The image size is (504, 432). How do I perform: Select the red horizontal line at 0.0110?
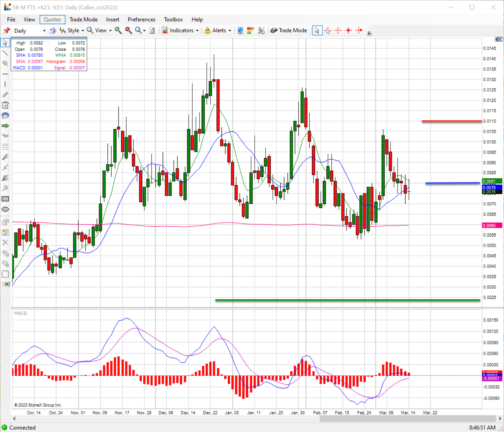click(452, 121)
